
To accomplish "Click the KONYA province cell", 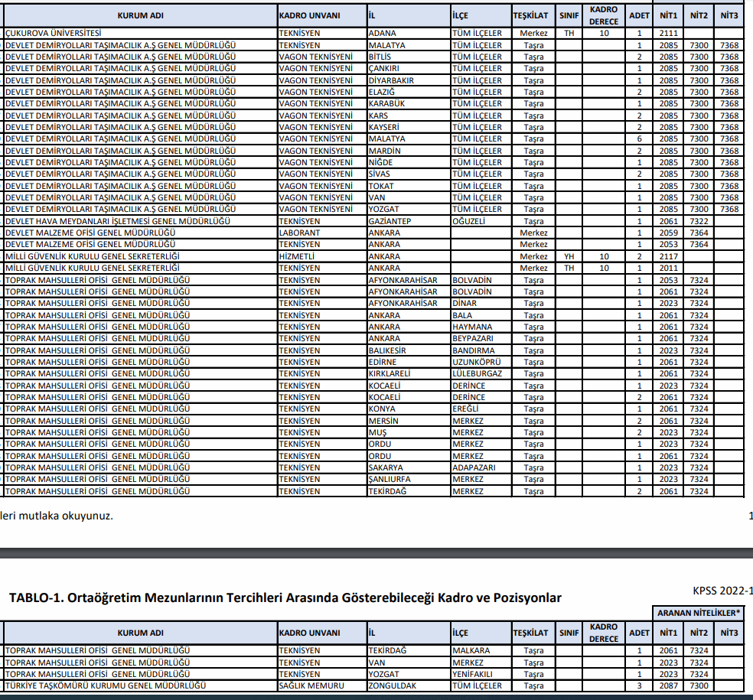I will pyautogui.click(x=409, y=409).
